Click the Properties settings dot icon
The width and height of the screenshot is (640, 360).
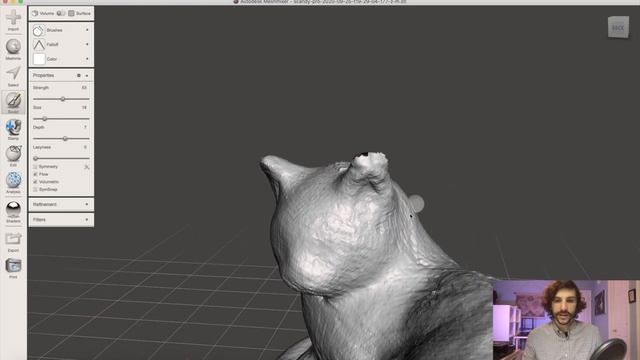79,76
